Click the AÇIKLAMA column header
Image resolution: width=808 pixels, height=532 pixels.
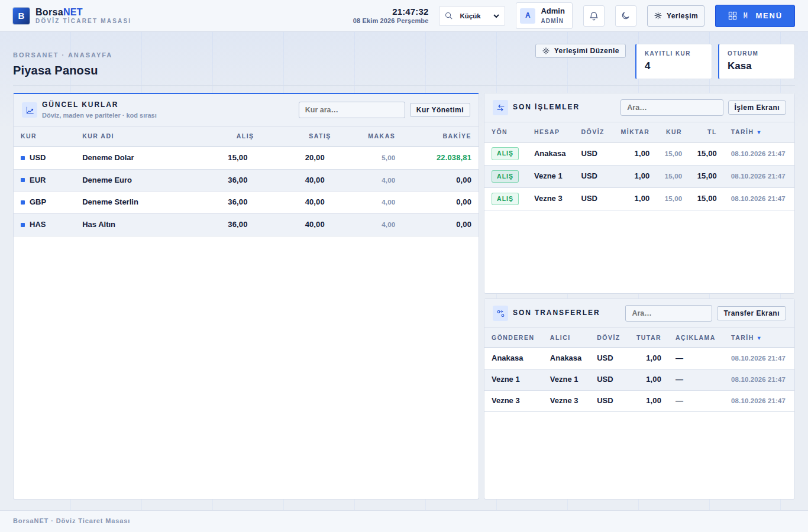tap(695, 338)
